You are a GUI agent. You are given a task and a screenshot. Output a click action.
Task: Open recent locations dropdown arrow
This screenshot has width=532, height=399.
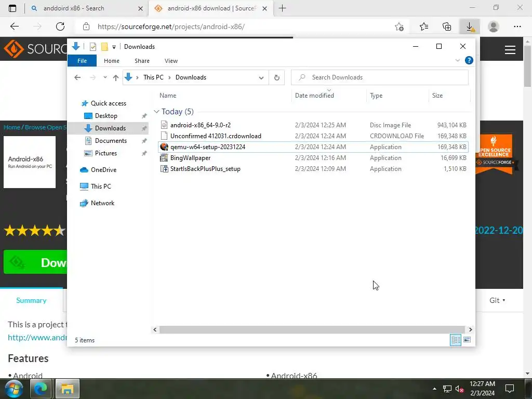click(105, 77)
